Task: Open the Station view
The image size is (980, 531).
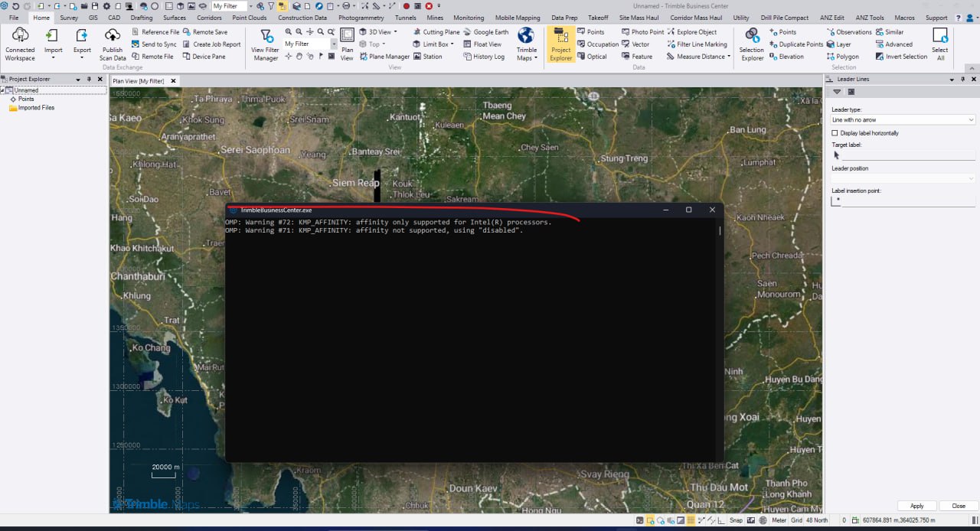Action: 427,57
